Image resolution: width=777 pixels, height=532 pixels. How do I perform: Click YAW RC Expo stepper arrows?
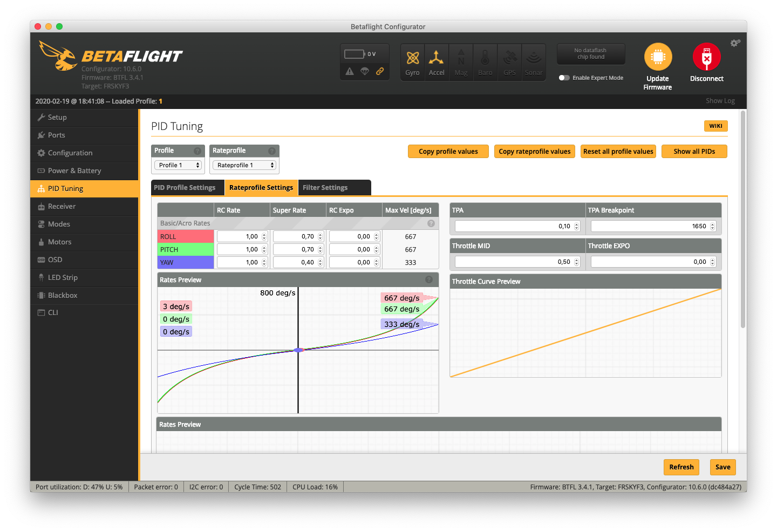tap(376, 262)
